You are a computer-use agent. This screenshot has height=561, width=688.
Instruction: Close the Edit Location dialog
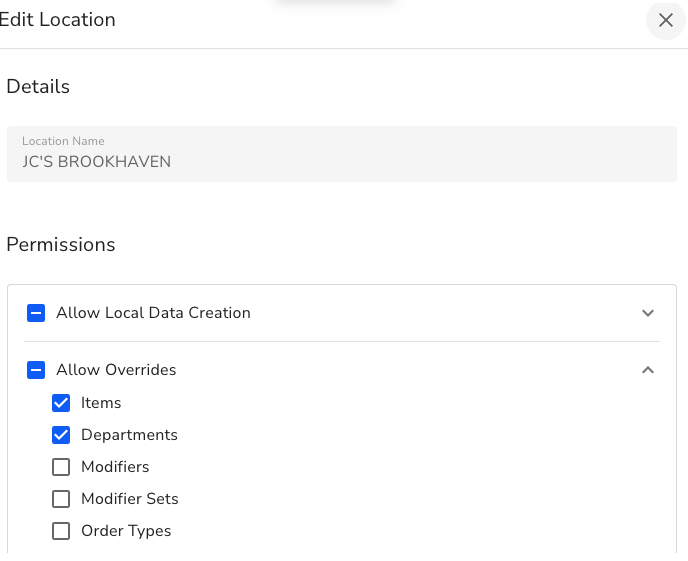[x=665, y=20]
